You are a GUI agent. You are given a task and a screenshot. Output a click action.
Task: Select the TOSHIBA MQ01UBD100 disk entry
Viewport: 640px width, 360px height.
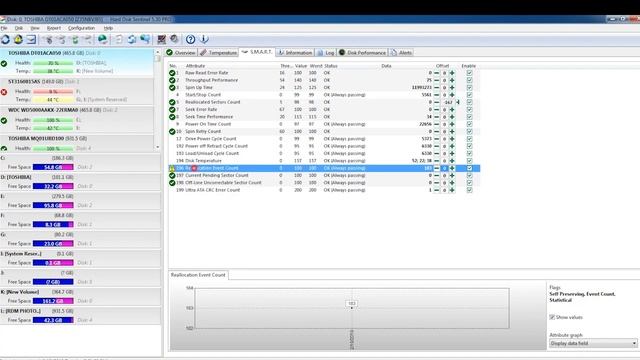point(77,143)
